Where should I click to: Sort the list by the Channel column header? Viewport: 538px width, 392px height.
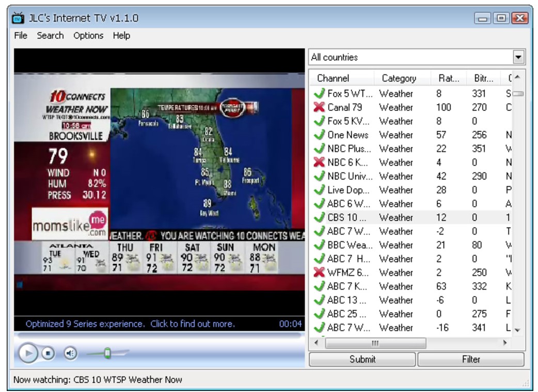(x=342, y=78)
